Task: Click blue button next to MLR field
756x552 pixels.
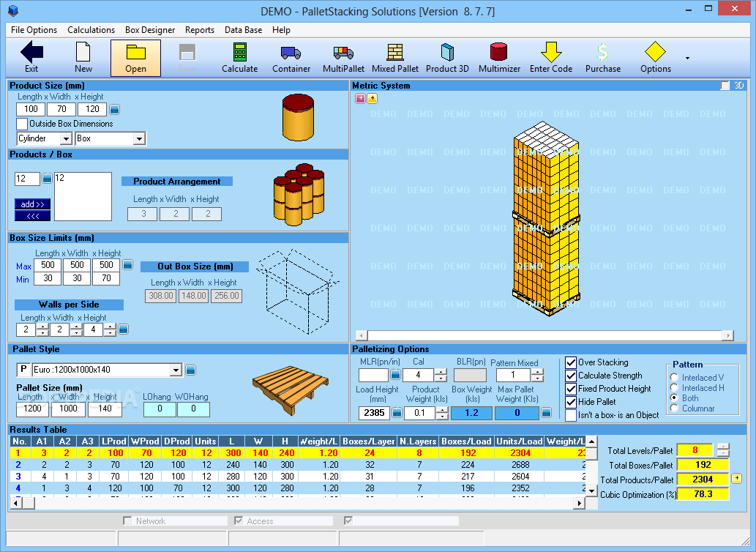Action: point(395,374)
